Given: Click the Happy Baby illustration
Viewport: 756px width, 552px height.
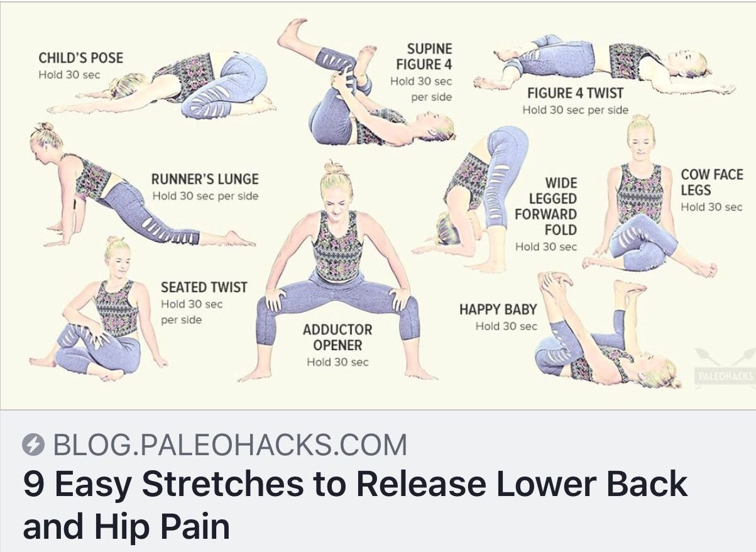Looking at the screenshot, I should tap(606, 330).
